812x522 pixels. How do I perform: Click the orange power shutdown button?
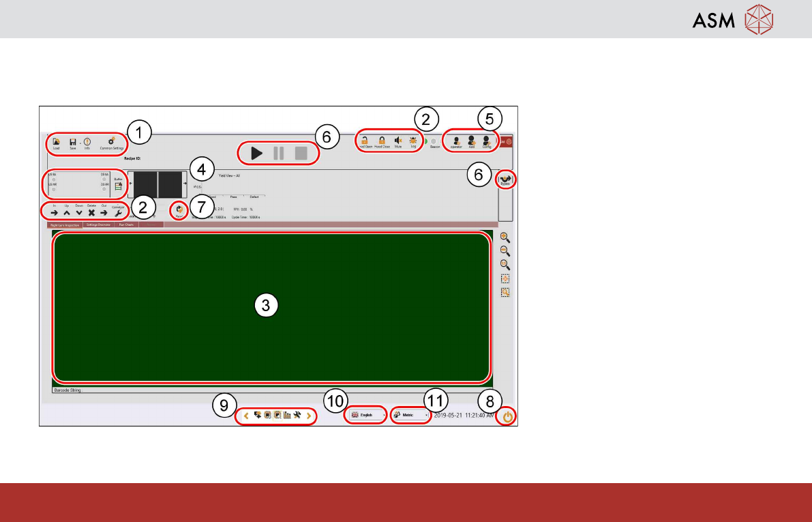click(x=507, y=416)
